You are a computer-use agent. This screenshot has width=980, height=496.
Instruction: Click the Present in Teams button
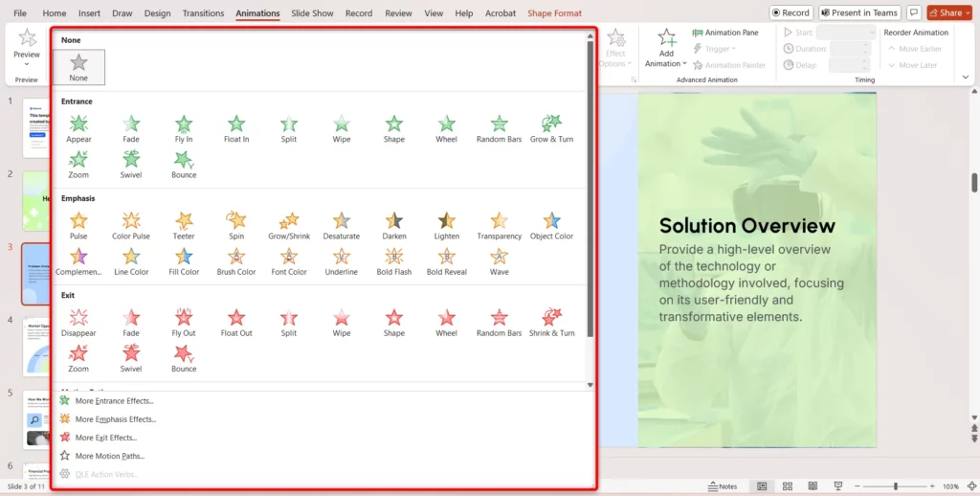tap(858, 13)
